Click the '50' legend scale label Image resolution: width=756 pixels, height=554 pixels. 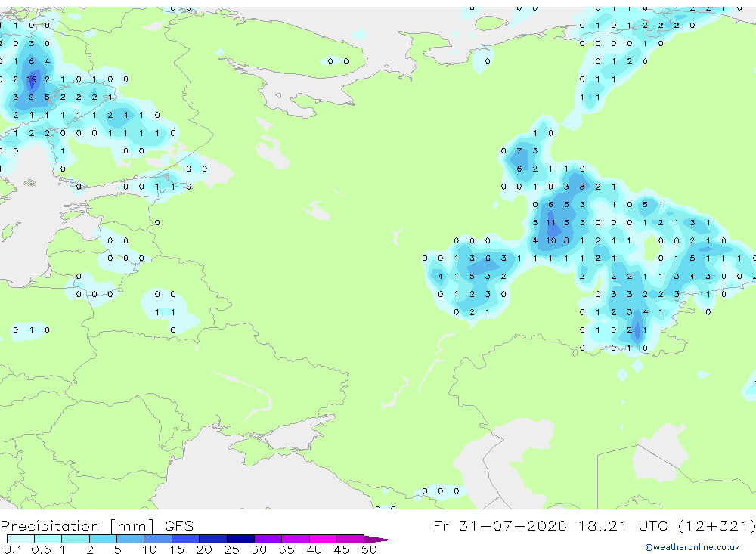(369, 549)
